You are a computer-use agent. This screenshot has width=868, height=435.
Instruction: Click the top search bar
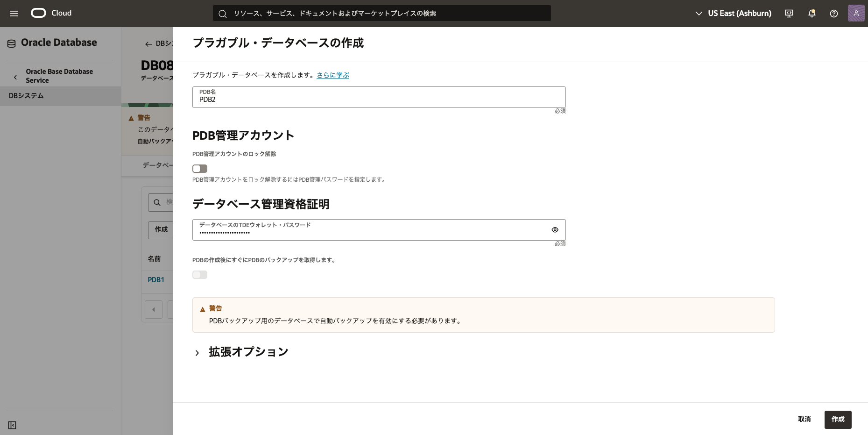pyautogui.click(x=381, y=14)
